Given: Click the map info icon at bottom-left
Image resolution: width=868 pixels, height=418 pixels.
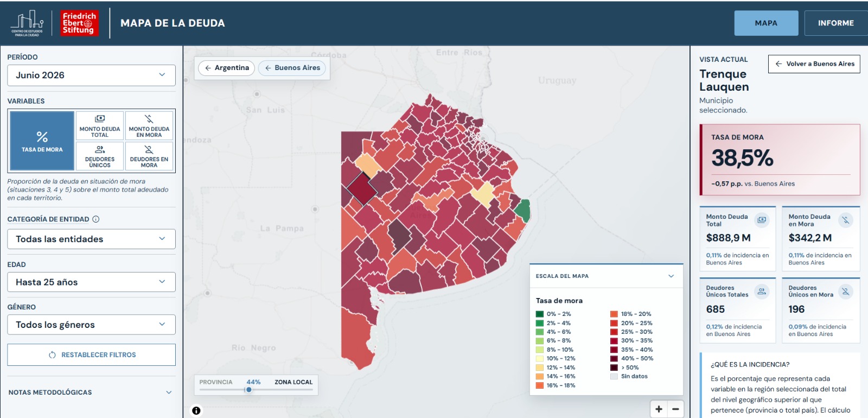Looking at the screenshot, I should [x=196, y=410].
